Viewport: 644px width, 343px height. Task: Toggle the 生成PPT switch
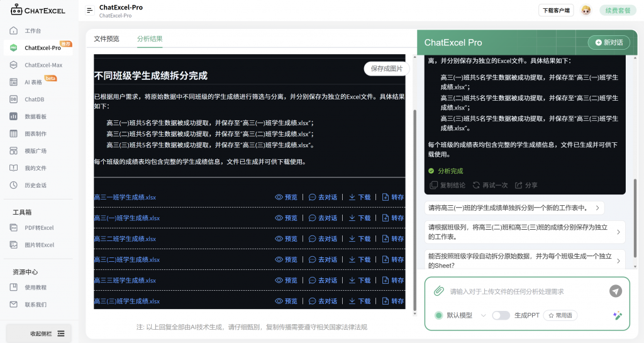[x=501, y=315]
